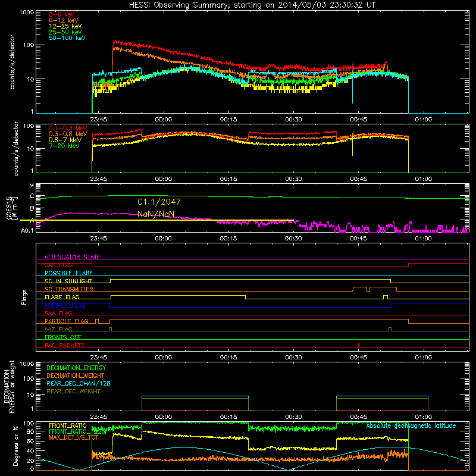The width and height of the screenshot is (476, 476).
Task: Select the 6-12 keV legend label
Action: click(x=64, y=20)
